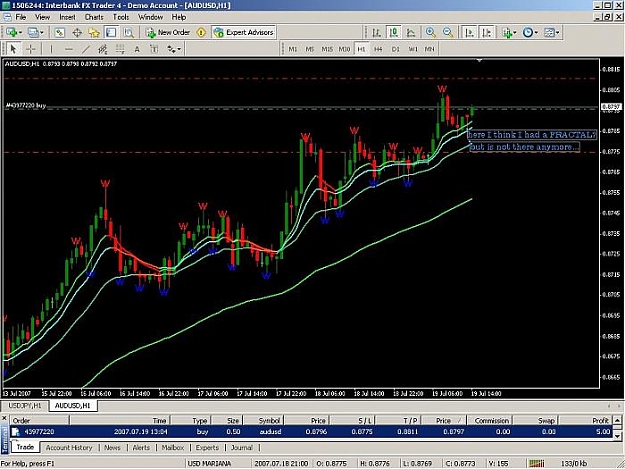Open the arrows symbols dropdown
The image size is (625, 469).
[x=174, y=49]
